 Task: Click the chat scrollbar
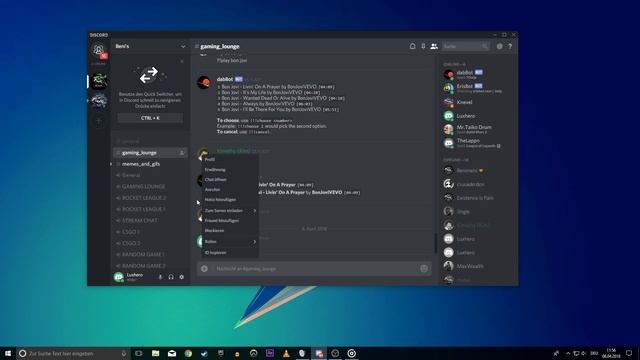436,243
